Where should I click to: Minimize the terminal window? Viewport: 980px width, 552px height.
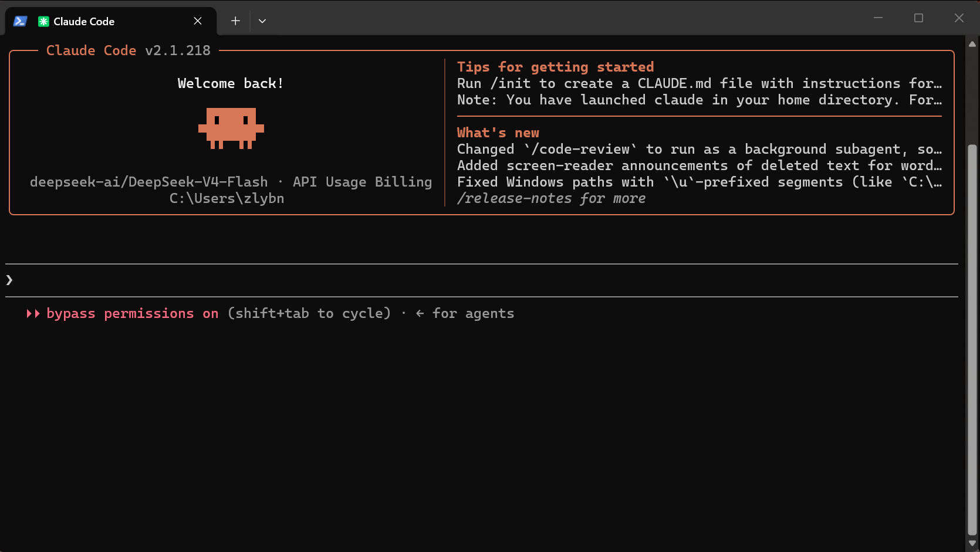point(878,18)
